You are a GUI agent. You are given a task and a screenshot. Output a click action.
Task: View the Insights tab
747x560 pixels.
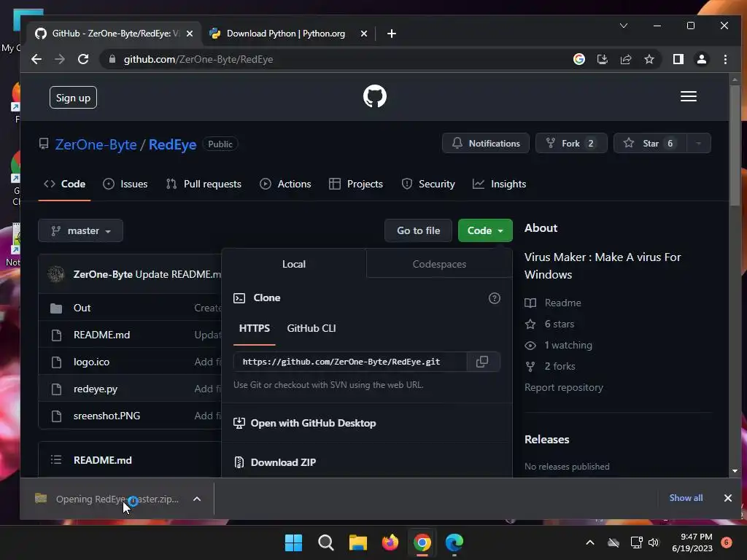coord(499,184)
